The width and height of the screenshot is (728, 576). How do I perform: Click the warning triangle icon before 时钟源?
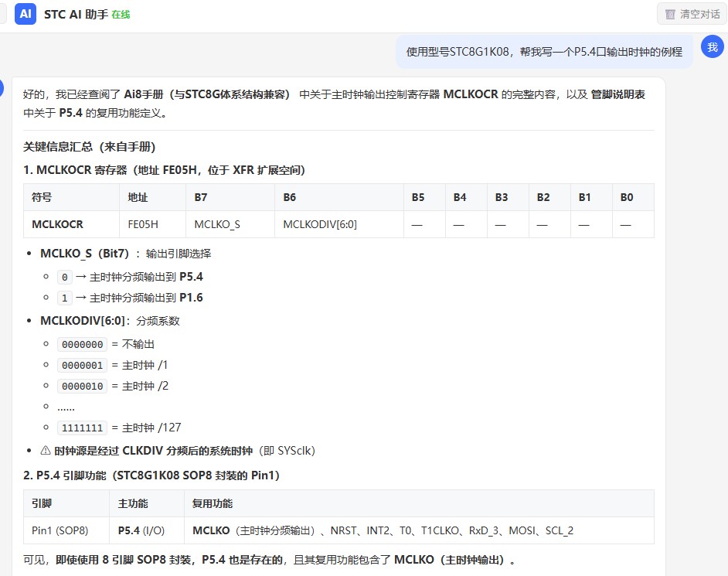(x=46, y=451)
